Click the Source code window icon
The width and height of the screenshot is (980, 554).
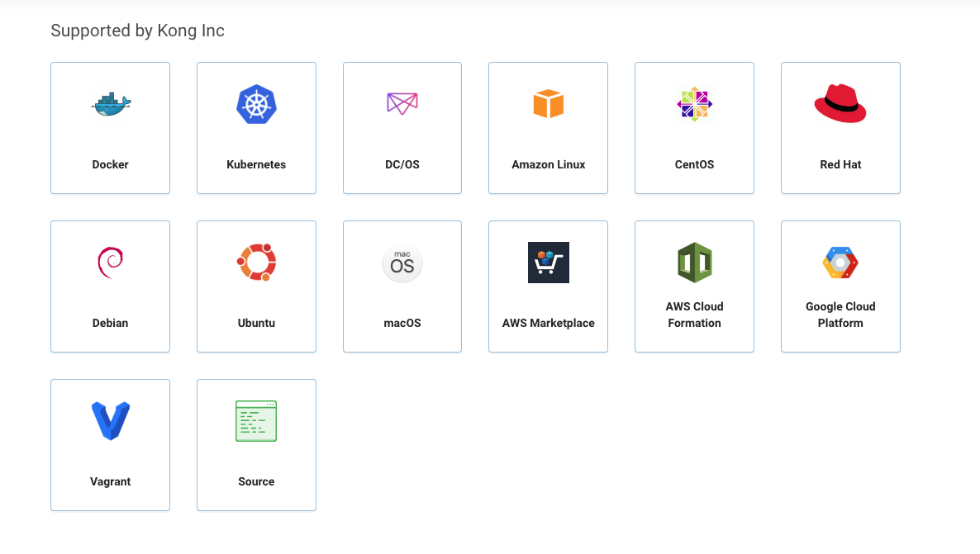(256, 421)
